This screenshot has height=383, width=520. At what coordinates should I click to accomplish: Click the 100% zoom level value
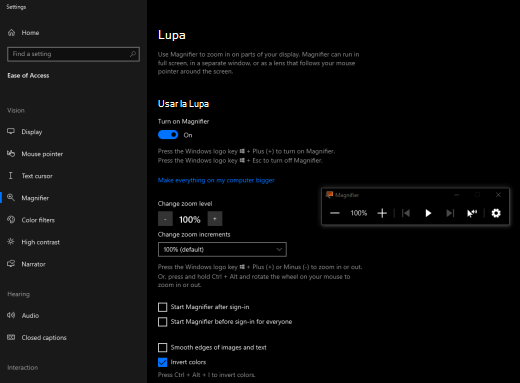190,219
